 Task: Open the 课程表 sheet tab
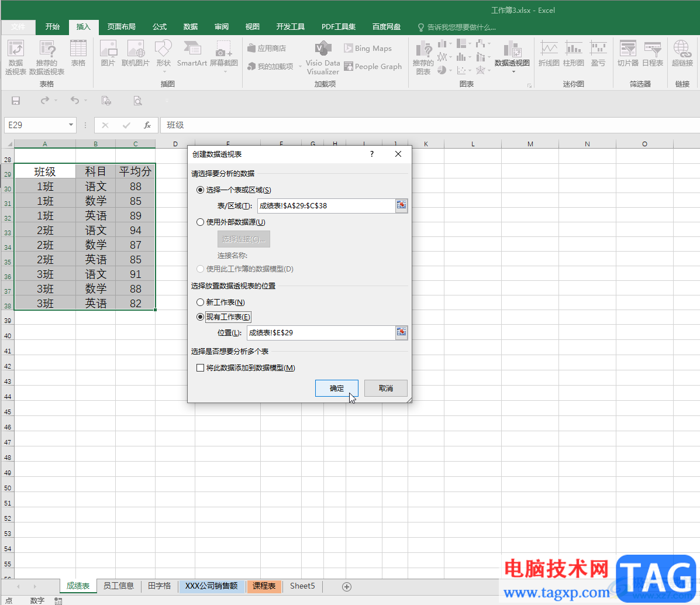pyautogui.click(x=264, y=586)
